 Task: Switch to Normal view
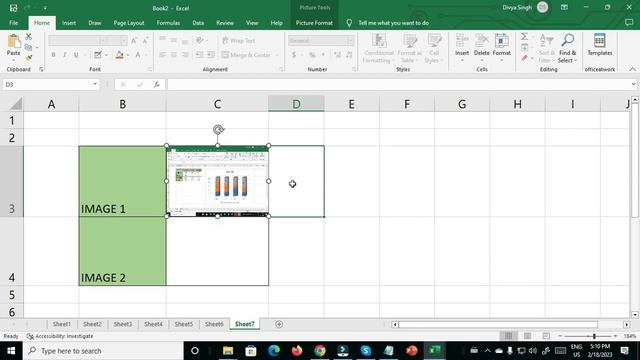tap(508, 336)
